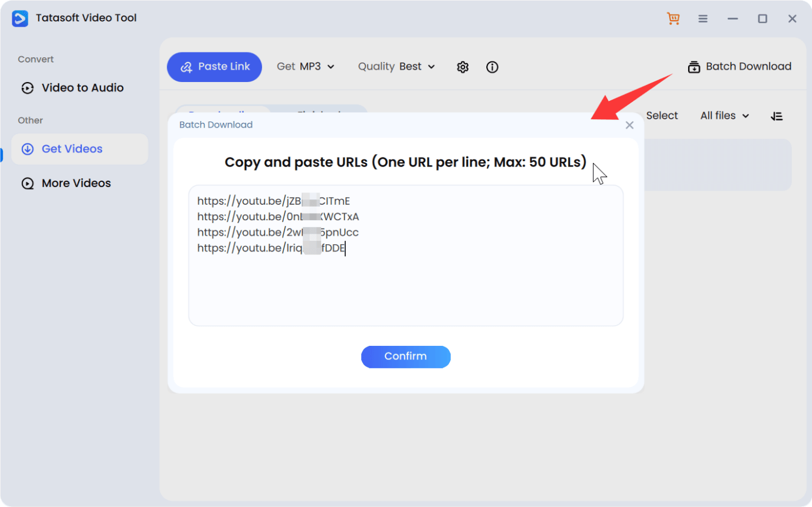The height and width of the screenshot is (507, 812).
Task: Expand the Get MP3 format dropdown
Action: pyautogui.click(x=306, y=67)
